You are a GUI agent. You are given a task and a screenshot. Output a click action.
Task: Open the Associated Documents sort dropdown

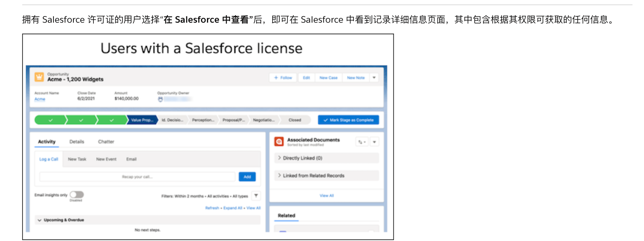362,142
